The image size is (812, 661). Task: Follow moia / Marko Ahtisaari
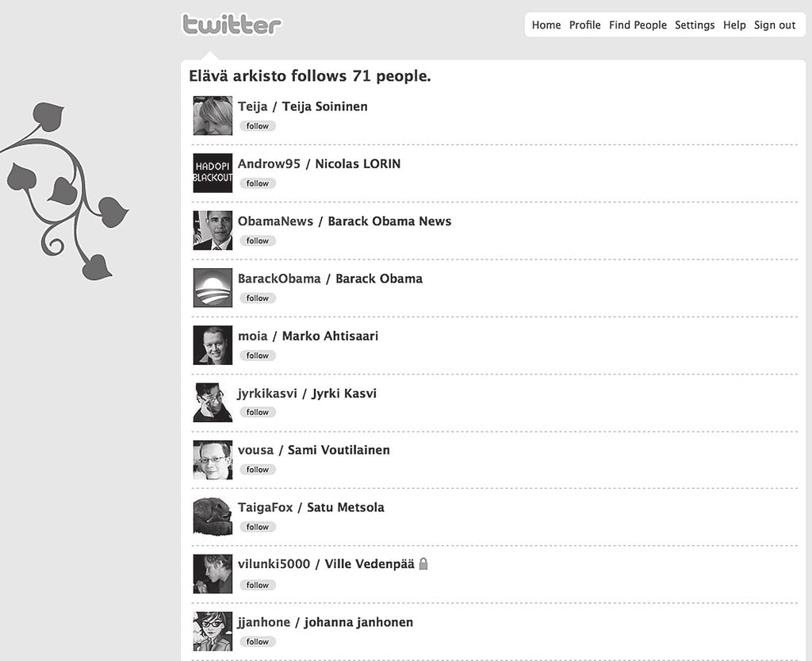coord(258,355)
